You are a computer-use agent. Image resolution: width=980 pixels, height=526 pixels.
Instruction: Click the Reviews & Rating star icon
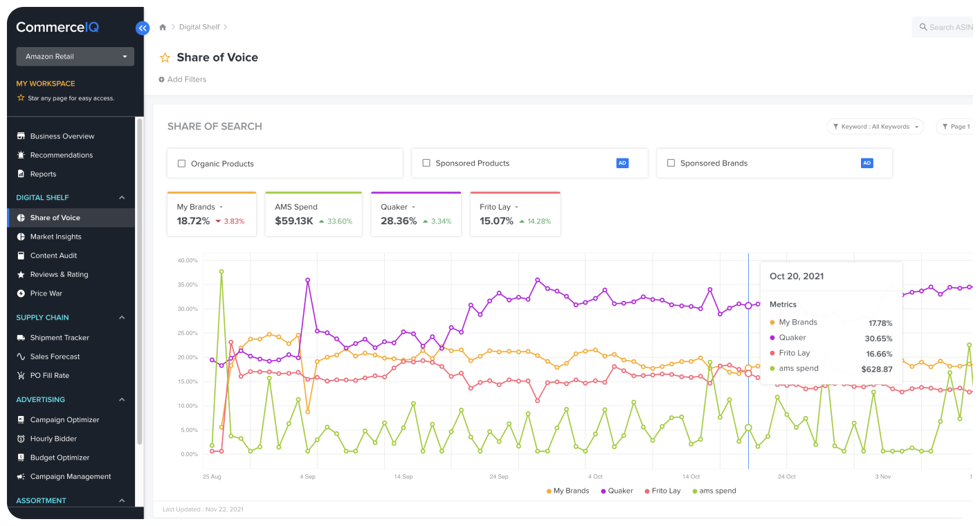click(x=21, y=275)
